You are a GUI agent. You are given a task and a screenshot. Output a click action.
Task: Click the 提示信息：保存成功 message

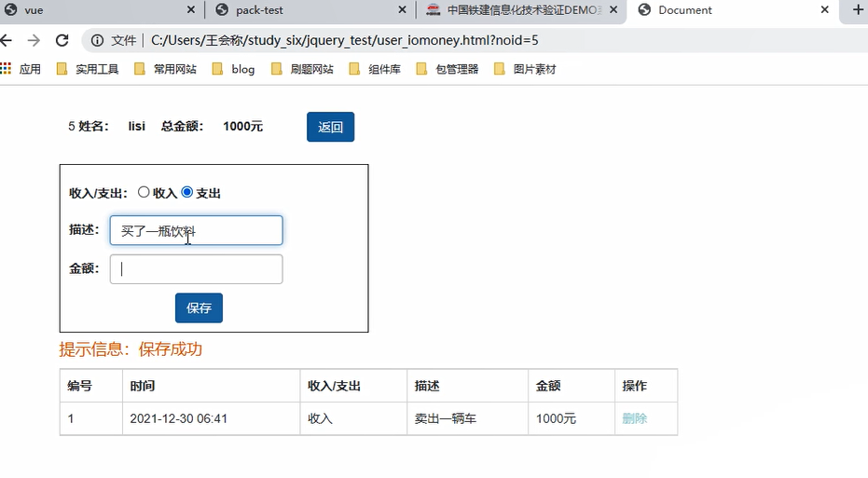[x=131, y=349]
